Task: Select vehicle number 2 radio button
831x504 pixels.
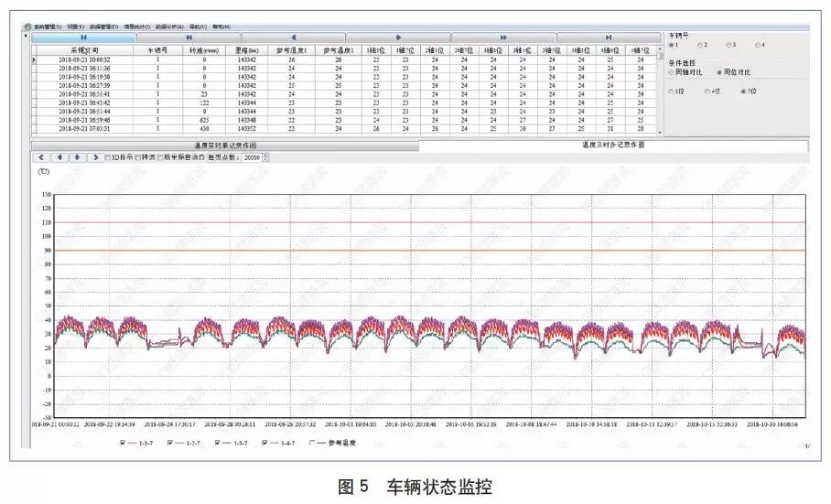Action: [x=700, y=44]
